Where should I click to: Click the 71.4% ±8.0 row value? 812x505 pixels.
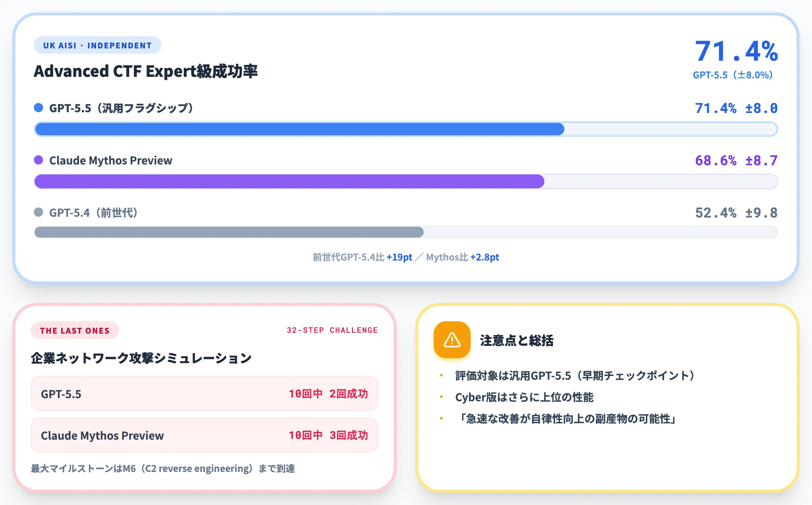tap(736, 108)
